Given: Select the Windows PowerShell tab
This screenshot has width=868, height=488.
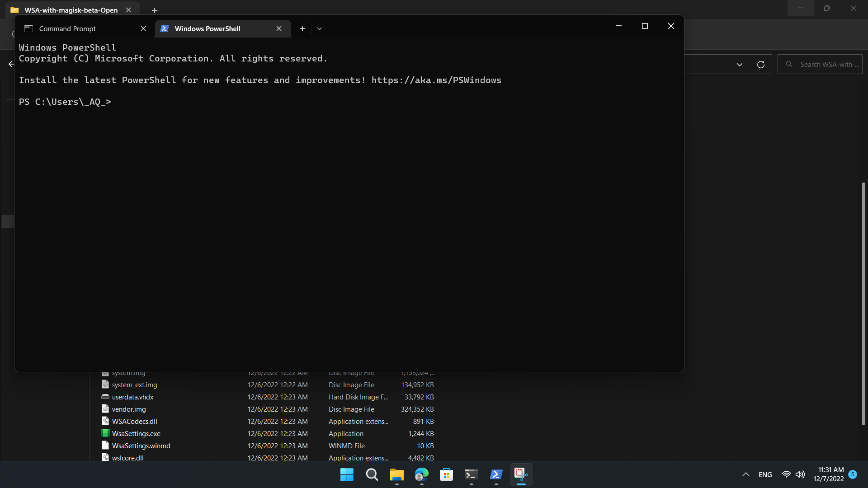Looking at the screenshot, I should 222,28.
